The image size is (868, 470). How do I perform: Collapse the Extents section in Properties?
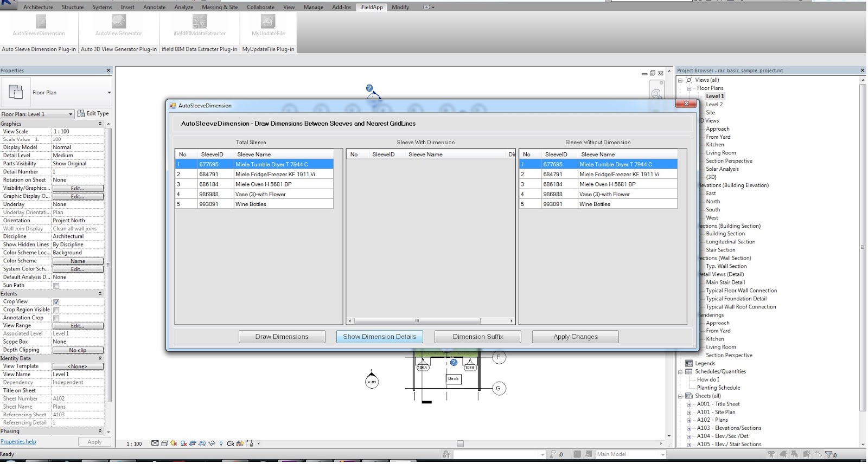pos(100,293)
